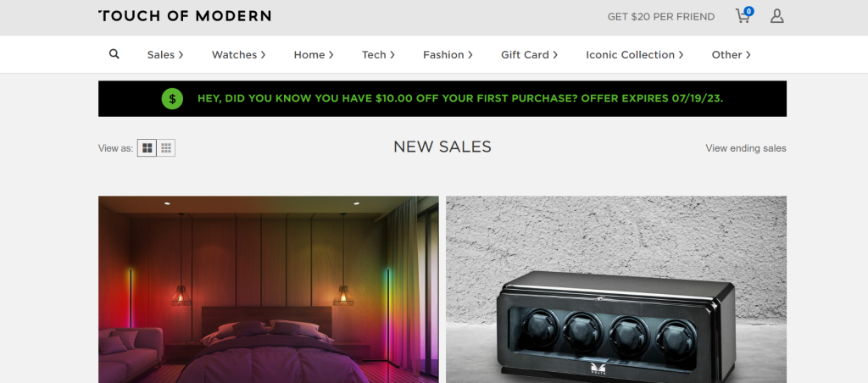Viewport: 868px width, 383px height.
Task: Click the green dollar sign badge
Action: (x=172, y=99)
